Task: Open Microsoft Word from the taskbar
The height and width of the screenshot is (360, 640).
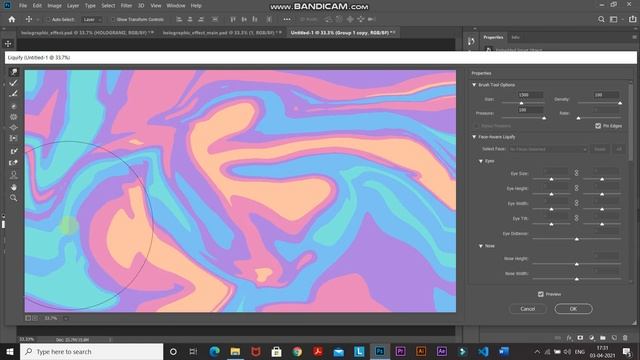Action: 504,351
